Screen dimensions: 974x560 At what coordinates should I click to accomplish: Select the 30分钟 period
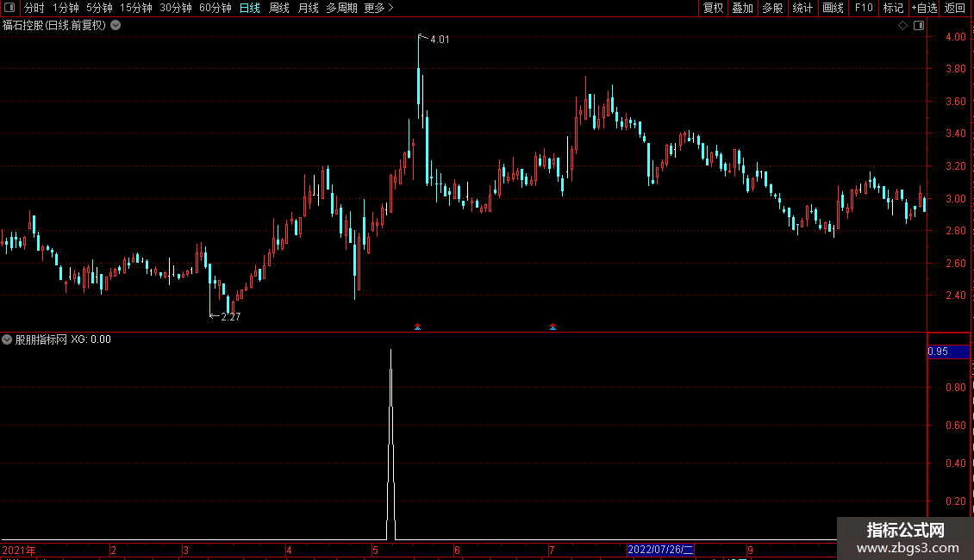tap(176, 8)
